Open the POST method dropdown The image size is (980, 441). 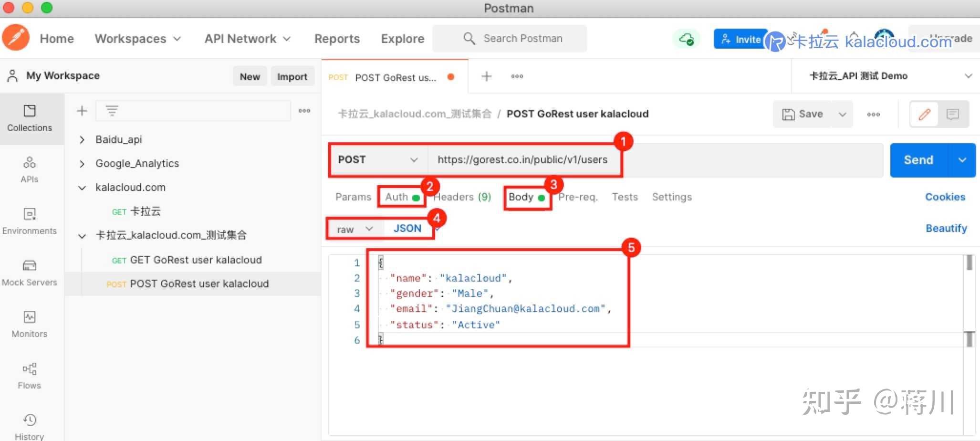click(377, 159)
